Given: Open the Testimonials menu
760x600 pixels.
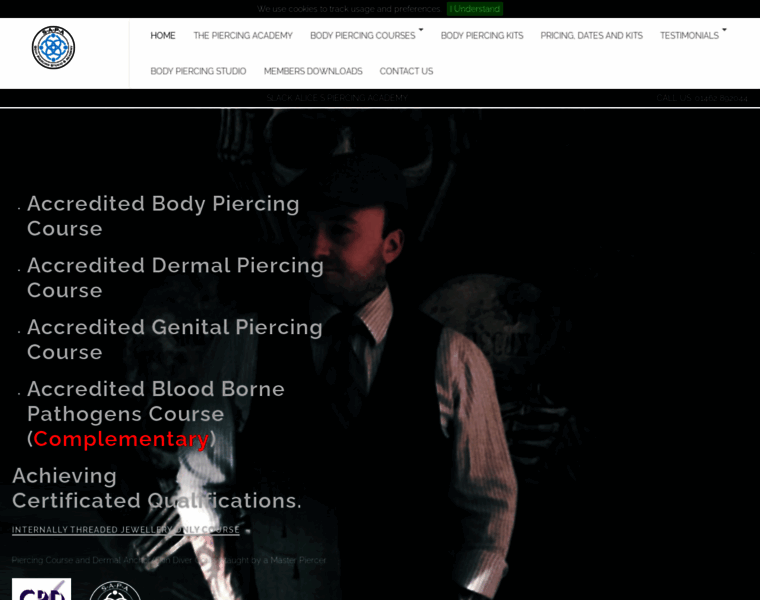Looking at the screenshot, I should point(689,36).
